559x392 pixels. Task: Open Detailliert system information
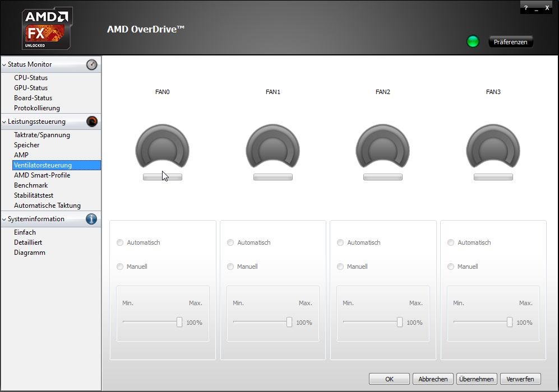28,242
